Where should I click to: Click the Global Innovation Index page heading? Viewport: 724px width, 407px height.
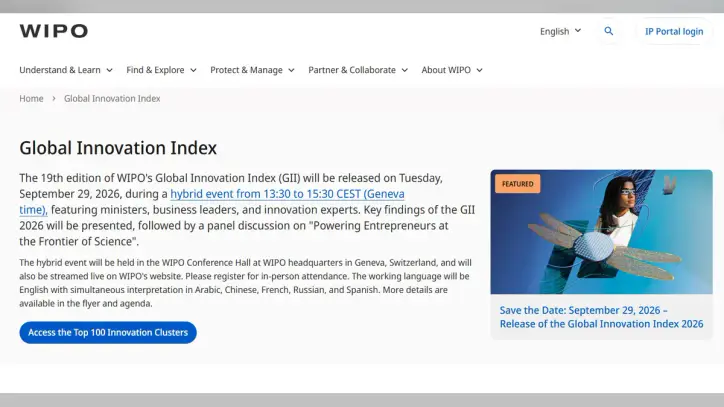(118, 148)
